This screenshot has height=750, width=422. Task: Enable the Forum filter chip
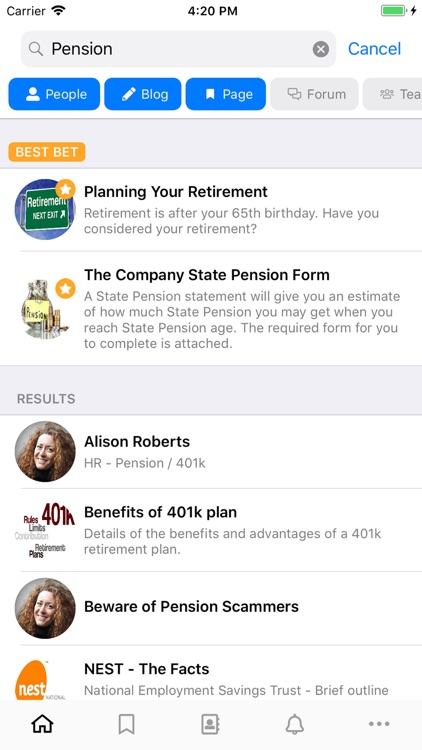[x=314, y=94]
